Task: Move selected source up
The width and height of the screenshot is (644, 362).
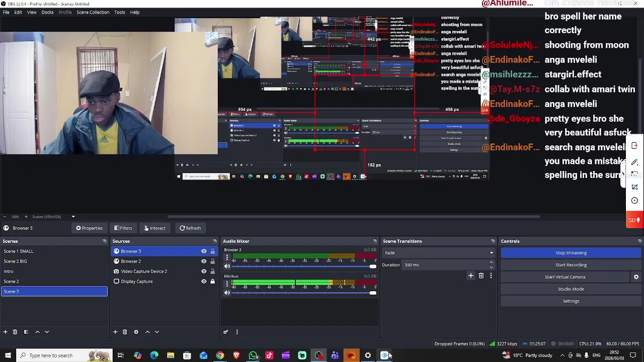Action: (x=147, y=332)
